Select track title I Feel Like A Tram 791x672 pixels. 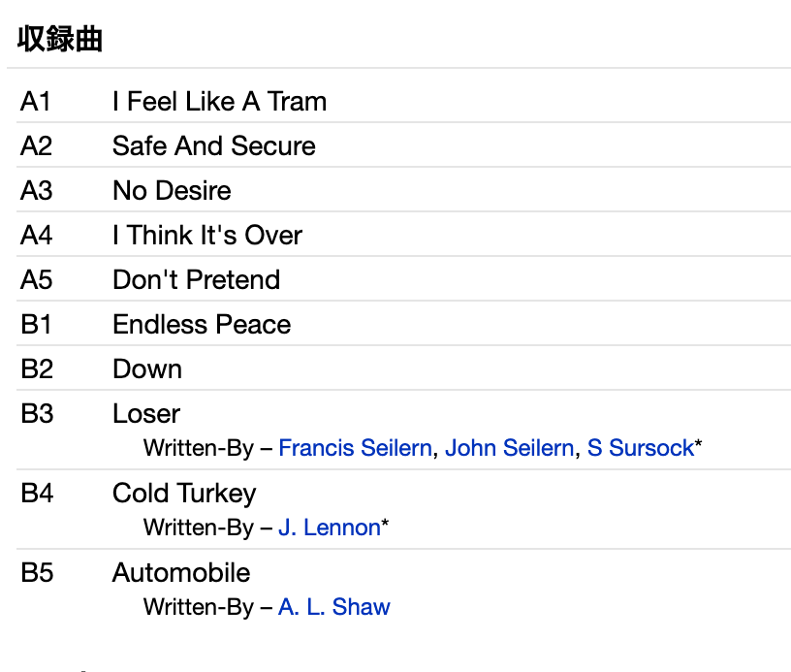pyautogui.click(x=219, y=102)
